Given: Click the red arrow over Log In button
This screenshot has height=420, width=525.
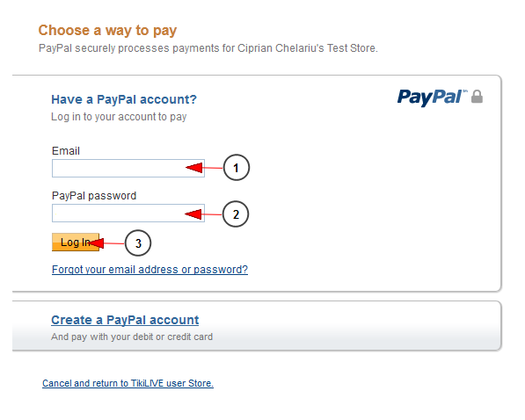Looking at the screenshot, I should click(x=106, y=243).
